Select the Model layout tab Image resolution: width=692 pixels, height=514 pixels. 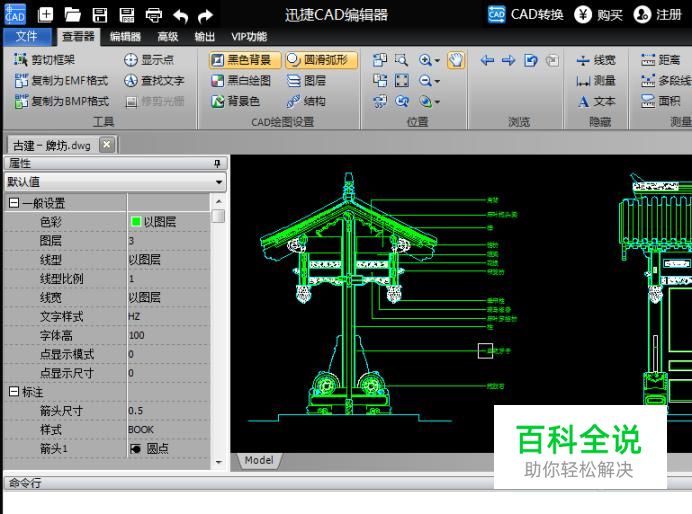pos(259,460)
